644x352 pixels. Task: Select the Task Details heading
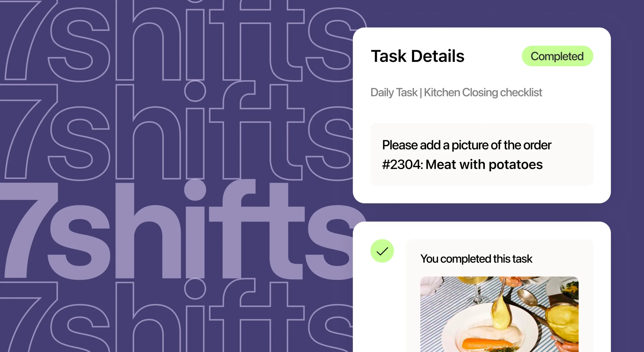click(418, 56)
